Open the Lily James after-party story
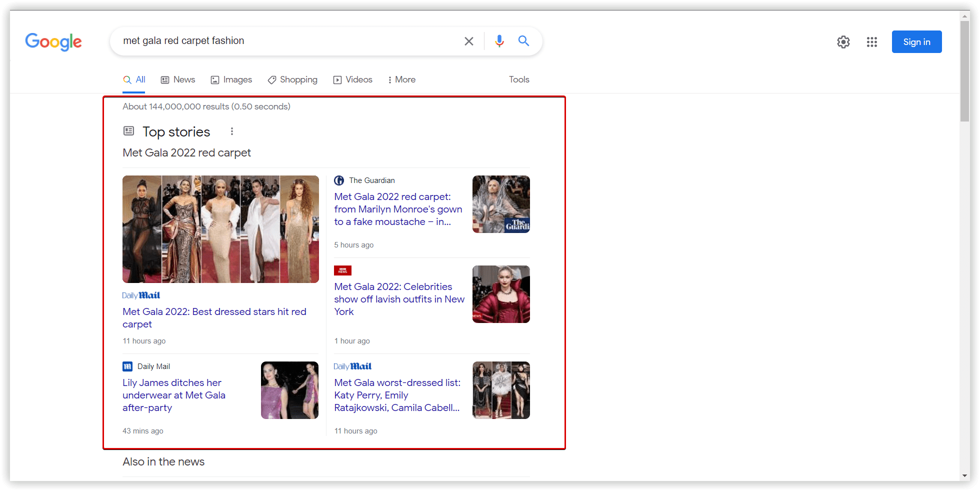 tap(174, 395)
